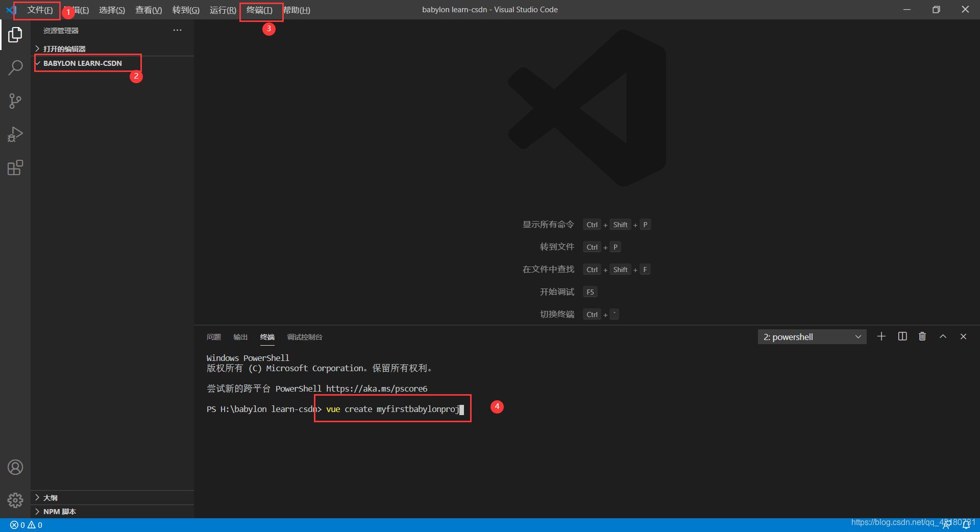Open explorer more actions ellipsis
Screen dimensions: 980x532
pos(177,30)
